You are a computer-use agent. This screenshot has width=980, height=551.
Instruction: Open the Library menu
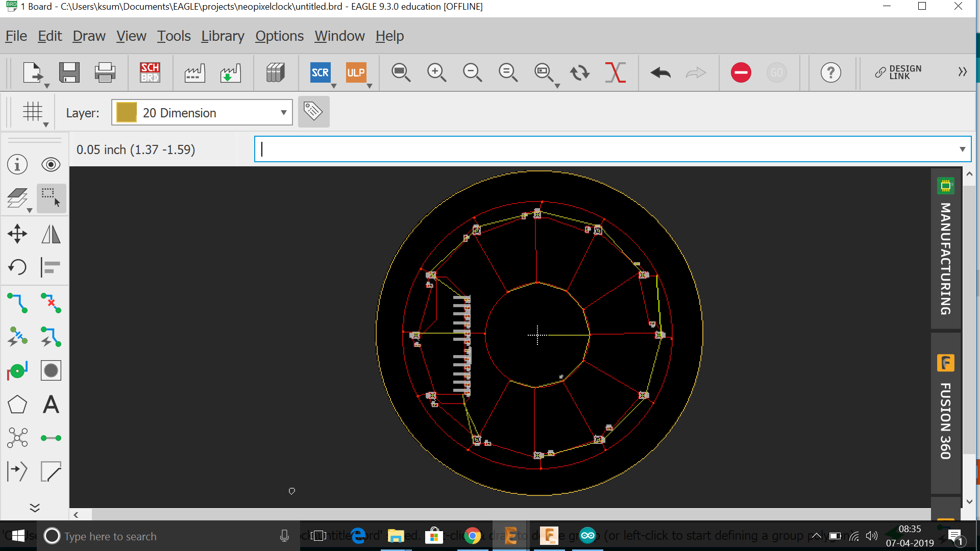tap(223, 36)
